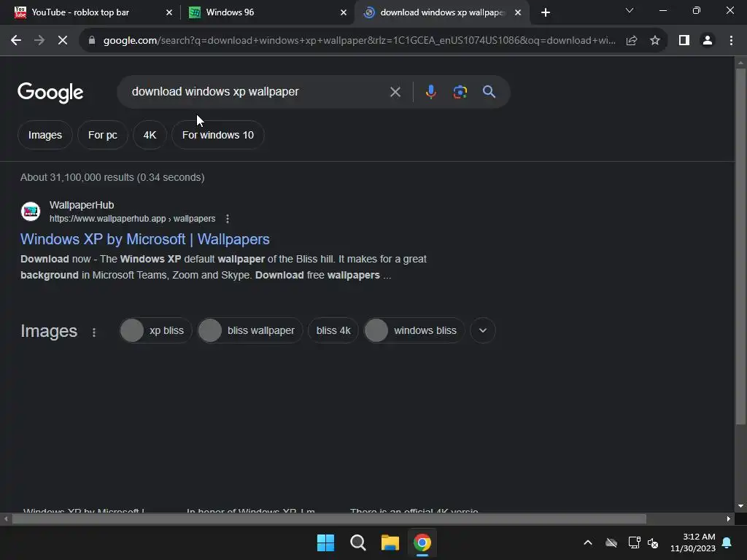
Task: Show hidden system tray icons
Action: tap(588, 542)
